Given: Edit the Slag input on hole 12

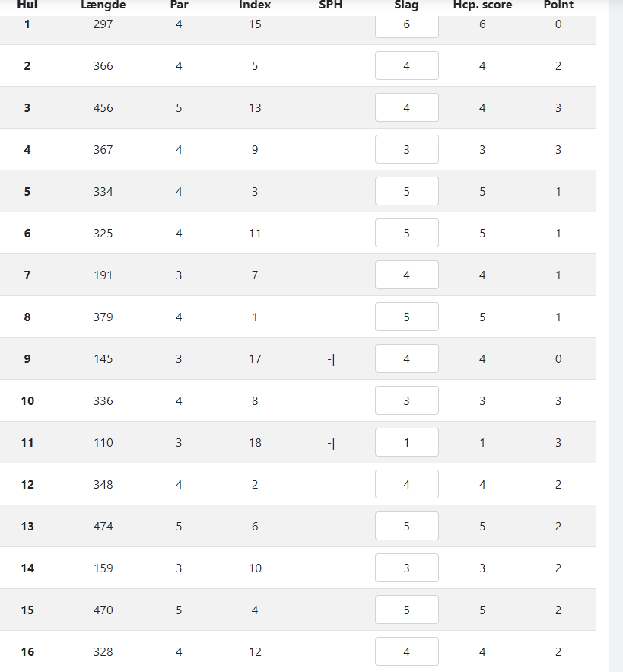Looking at the screenshot, I should click(407, 484).
